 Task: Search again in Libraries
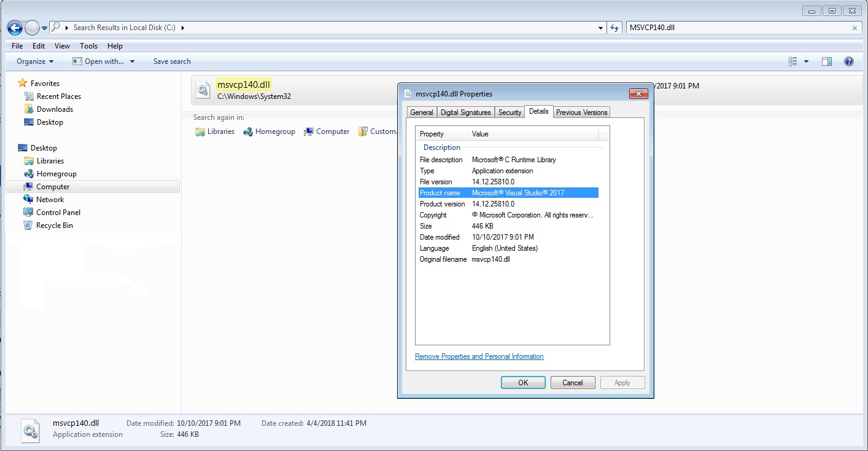(x=215, y=131)
